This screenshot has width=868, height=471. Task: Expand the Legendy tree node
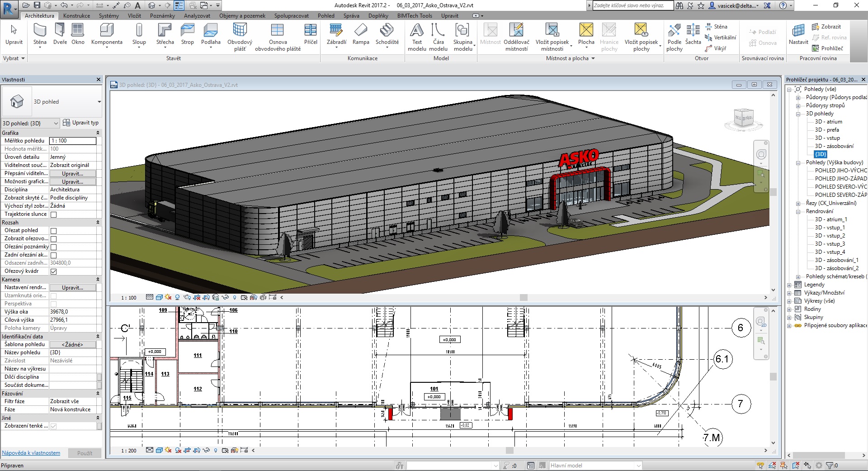click(789, 285)
